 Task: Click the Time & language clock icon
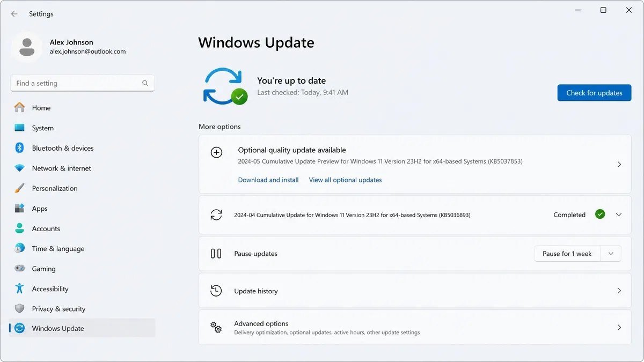click(20, 248)
